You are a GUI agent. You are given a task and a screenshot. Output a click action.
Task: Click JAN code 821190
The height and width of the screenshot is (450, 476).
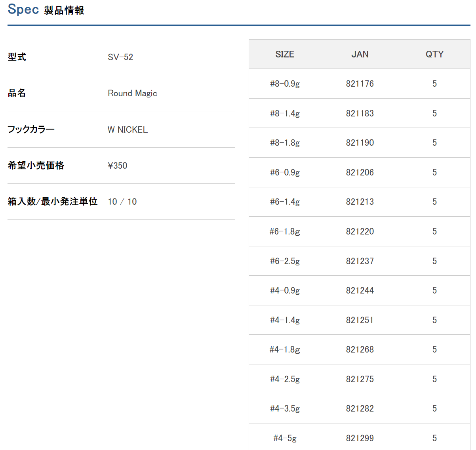[x=360, y=143]
